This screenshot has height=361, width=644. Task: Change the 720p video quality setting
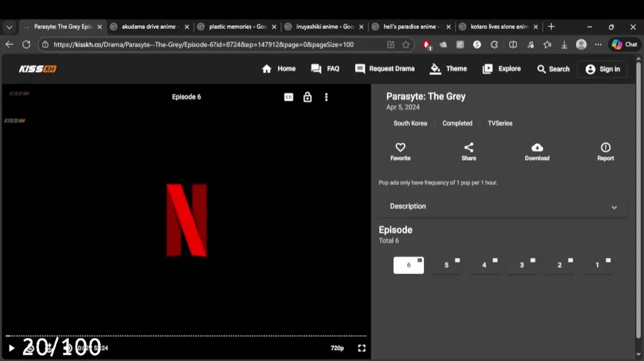(x=337, y=348)
